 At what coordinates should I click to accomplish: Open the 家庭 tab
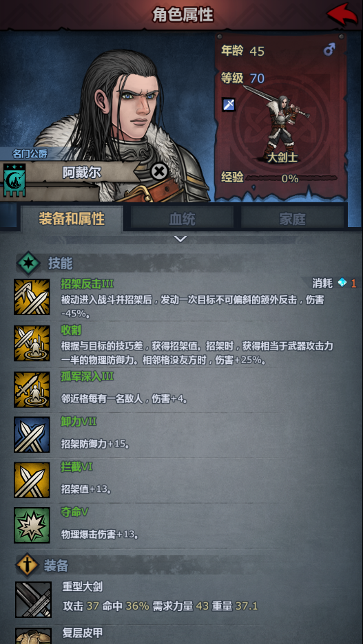[292, 219]
